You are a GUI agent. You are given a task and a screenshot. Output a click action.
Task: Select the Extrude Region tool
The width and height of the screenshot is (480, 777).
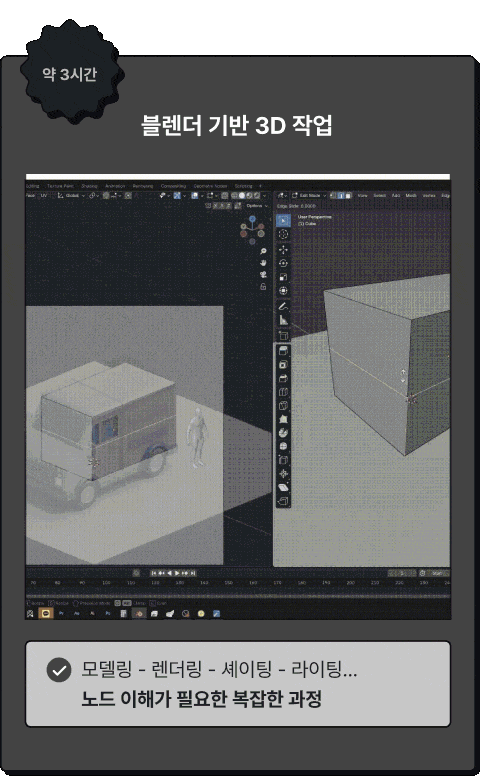[283, 351]
